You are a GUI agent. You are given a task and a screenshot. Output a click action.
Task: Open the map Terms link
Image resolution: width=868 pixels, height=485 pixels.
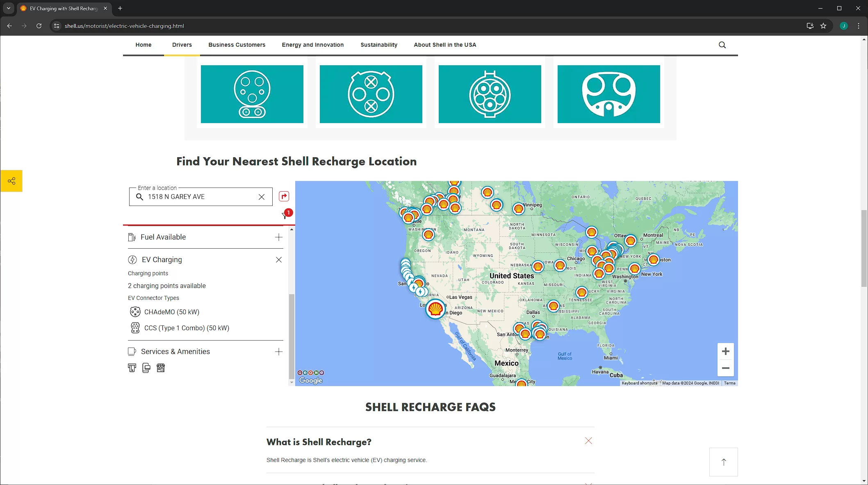(x=729, y=383)
